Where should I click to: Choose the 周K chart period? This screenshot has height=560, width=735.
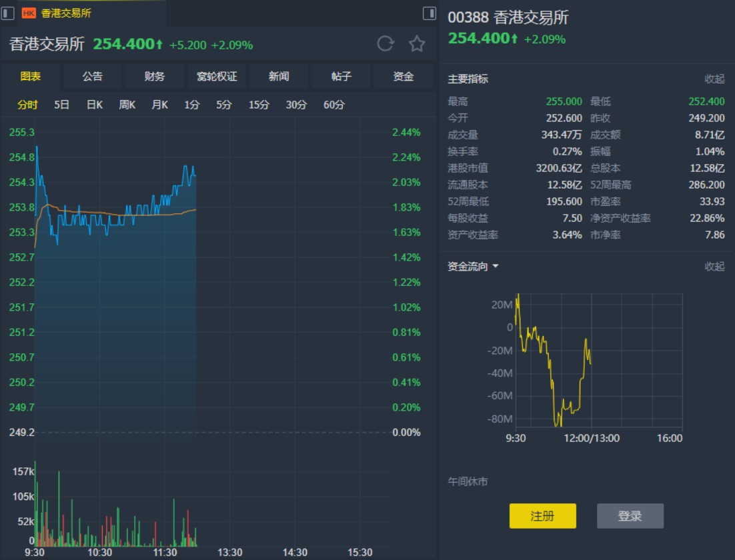127,105
